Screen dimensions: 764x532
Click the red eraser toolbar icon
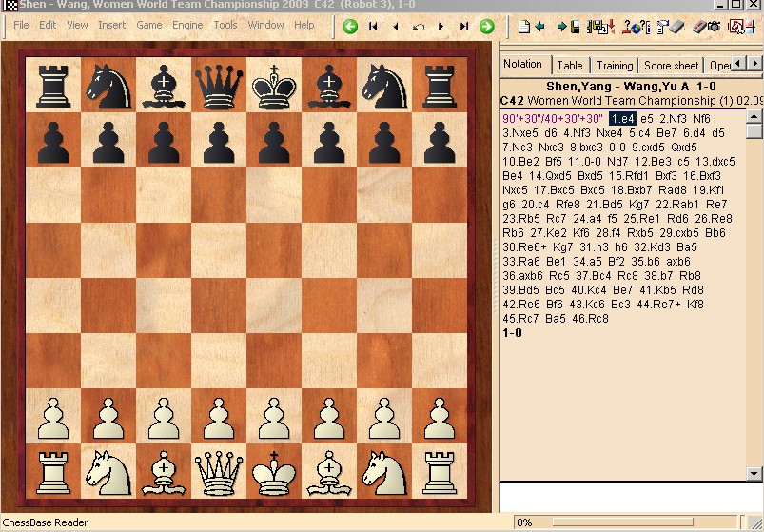pos(700,27)
